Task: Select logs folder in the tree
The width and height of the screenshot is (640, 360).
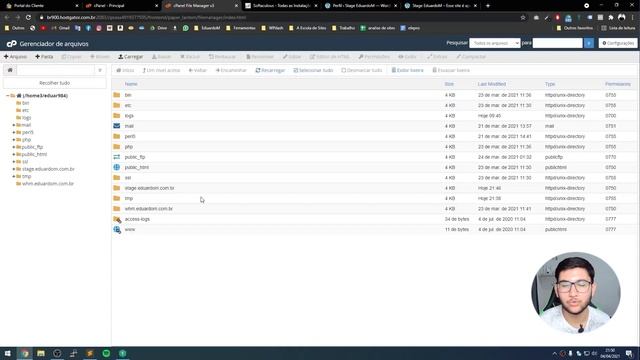Action: 27,118
